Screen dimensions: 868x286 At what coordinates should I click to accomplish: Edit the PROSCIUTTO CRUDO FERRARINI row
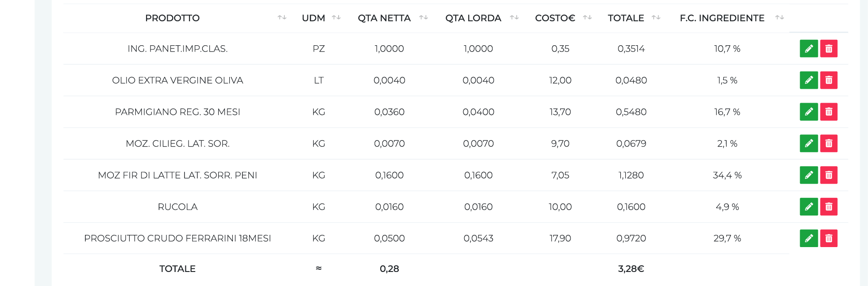pyautogui.click(x=809, y=238)
